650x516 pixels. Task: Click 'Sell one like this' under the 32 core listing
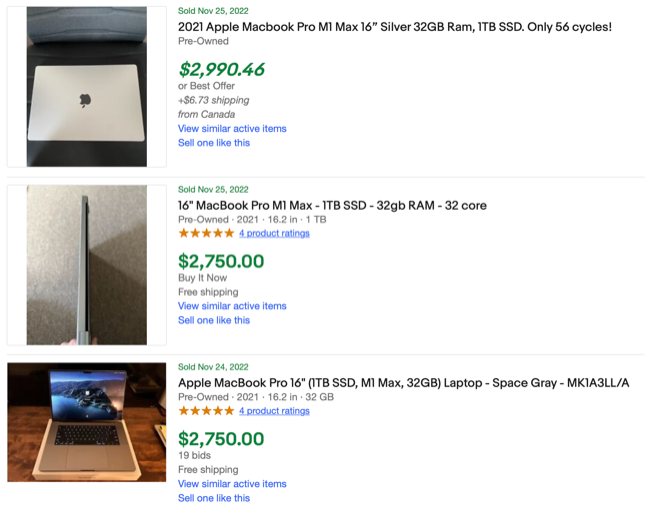tap(214, 320)
